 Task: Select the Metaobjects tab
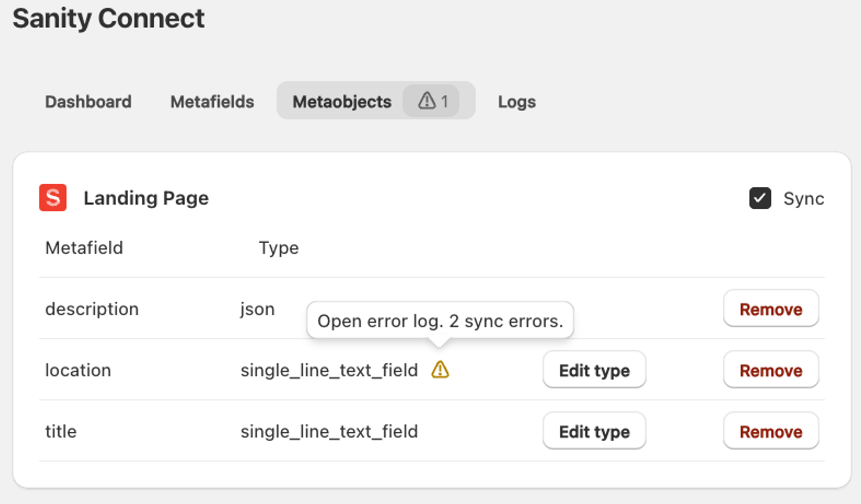tap(342, 102)
